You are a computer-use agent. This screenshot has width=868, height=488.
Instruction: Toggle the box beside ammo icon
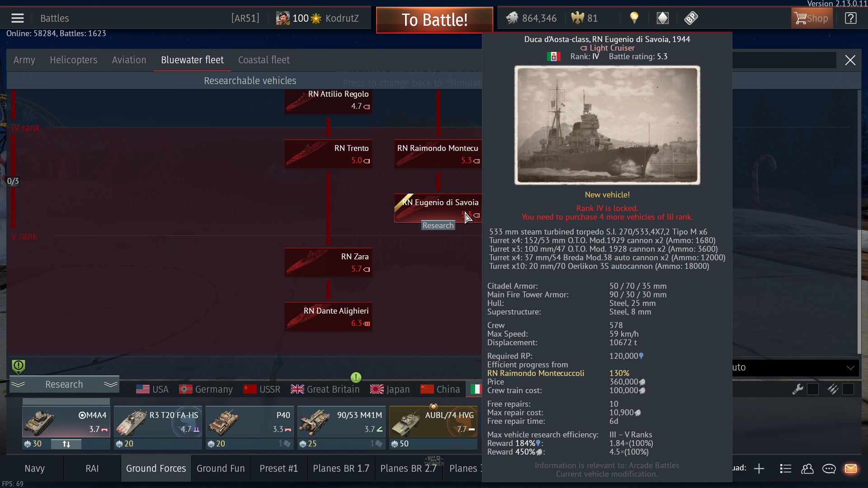coord(848,389)
